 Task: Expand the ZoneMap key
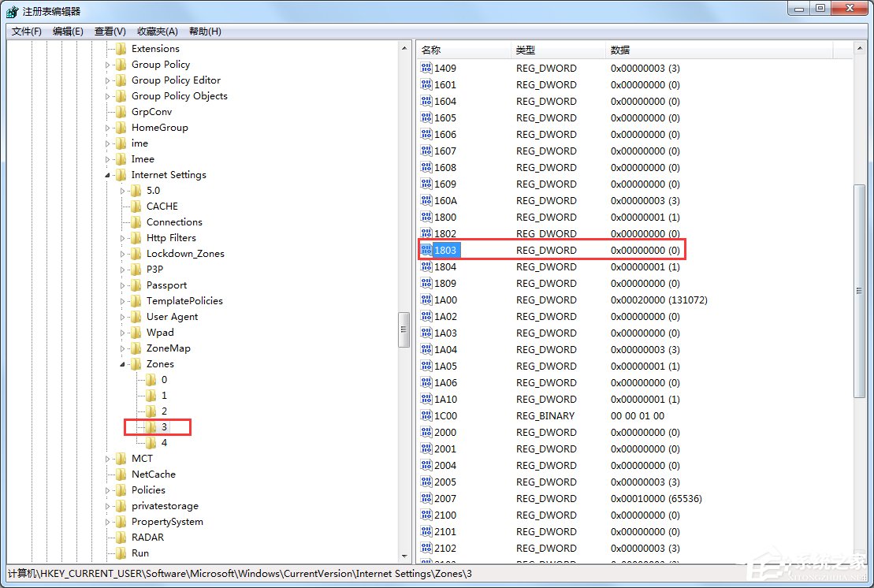point(122,348)
